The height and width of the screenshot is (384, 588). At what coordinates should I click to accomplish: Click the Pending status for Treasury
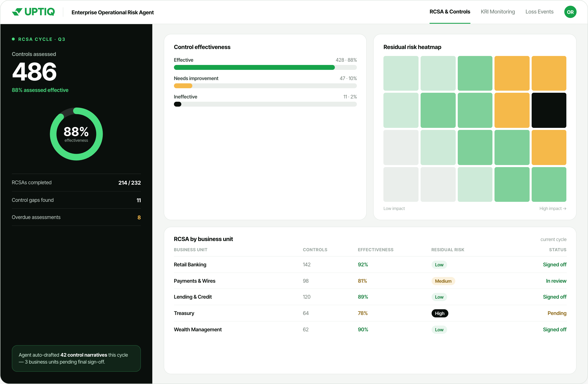tap(557, 313)
